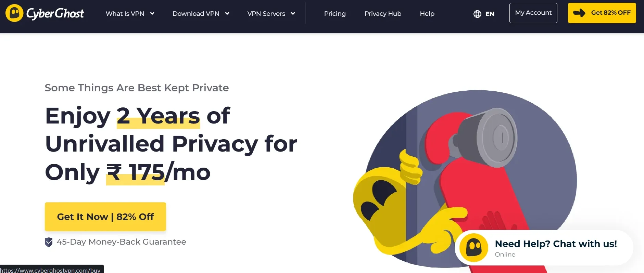Viewport: 644px width, 273px height.
Task: Open the Download VPN dropdown
Action: coord(201,13)
